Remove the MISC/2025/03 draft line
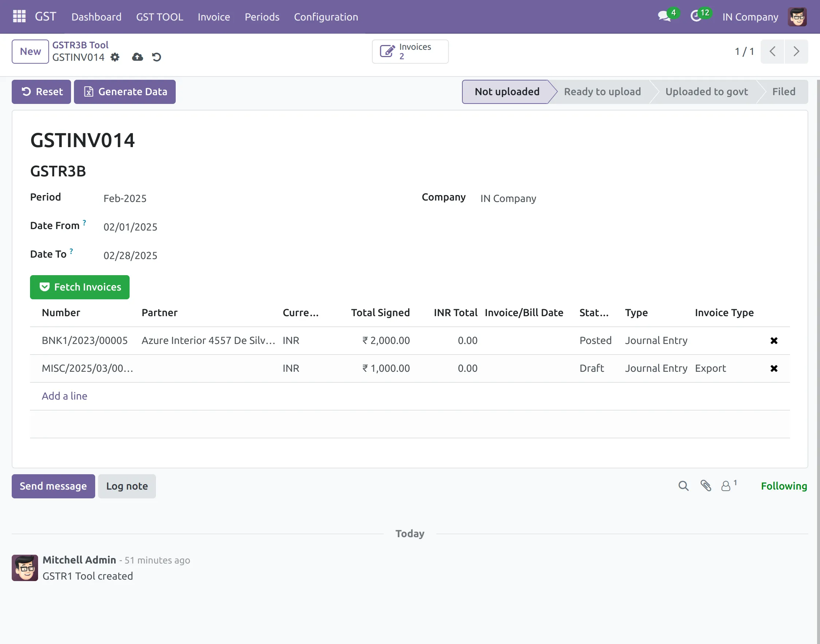This screenshot has width=820, height=644. [774, 368]
